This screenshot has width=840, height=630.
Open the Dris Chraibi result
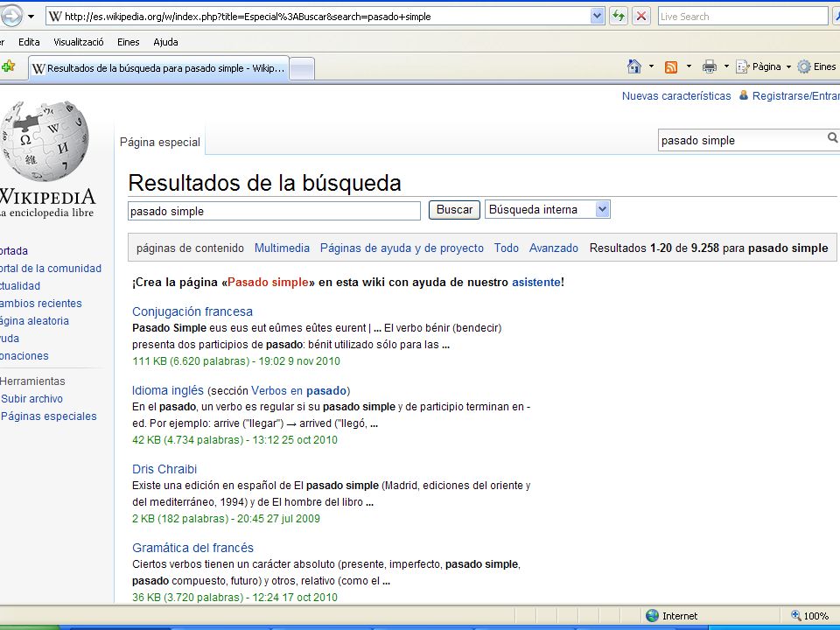[164, 469]
